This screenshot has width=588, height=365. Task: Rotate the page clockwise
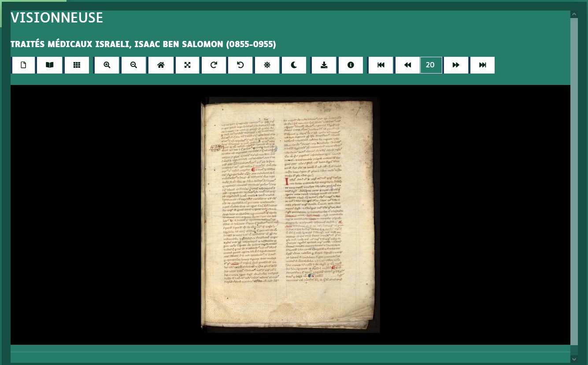pos(214,65)
